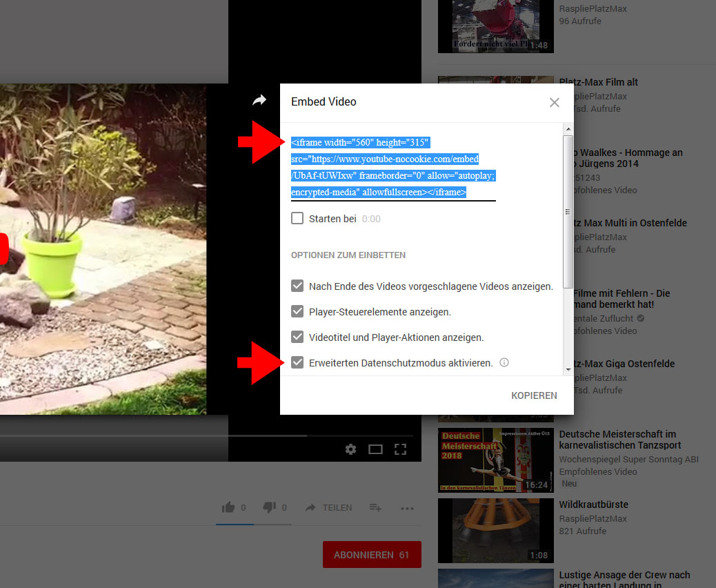Open more actions three-dot menu
Screen dimensions: 716x588
[407, 508]
